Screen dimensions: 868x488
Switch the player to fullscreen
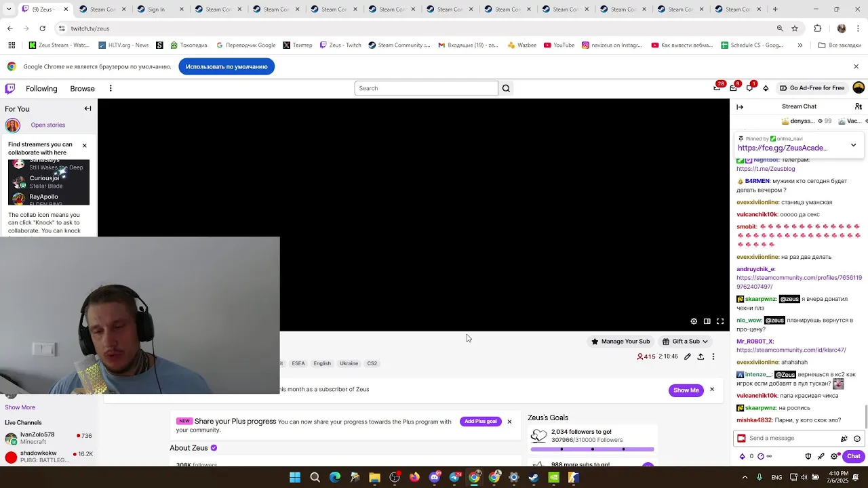point(720,321)
